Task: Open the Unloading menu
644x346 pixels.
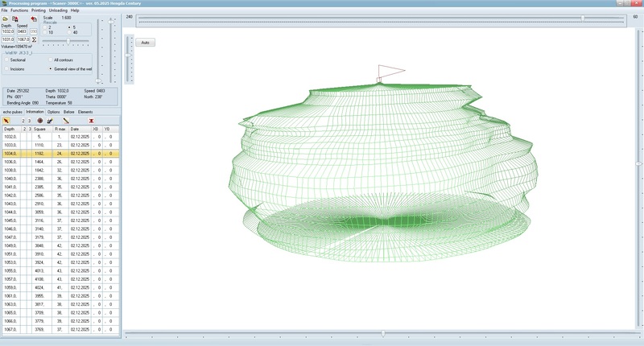Action: pos(58,10)
